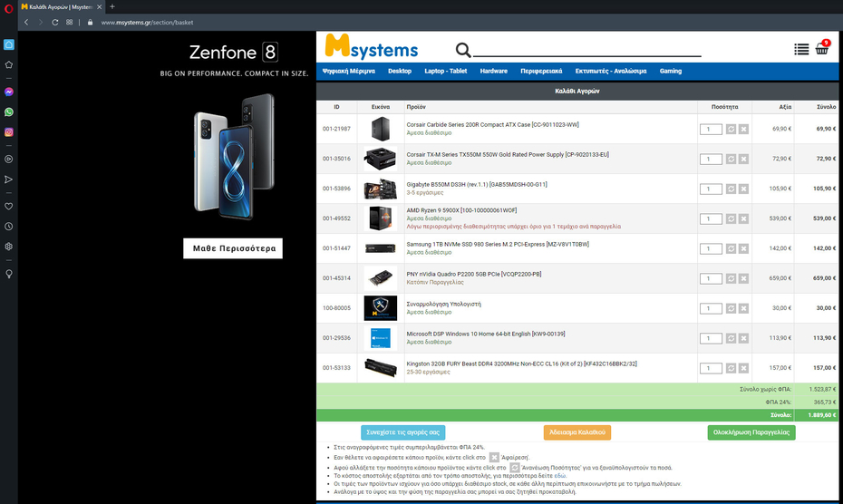Image resolution: width=843 pixels, height=504 pixels.
Task: Open the εδώ shipping cost link
Action: coord(559,476)
